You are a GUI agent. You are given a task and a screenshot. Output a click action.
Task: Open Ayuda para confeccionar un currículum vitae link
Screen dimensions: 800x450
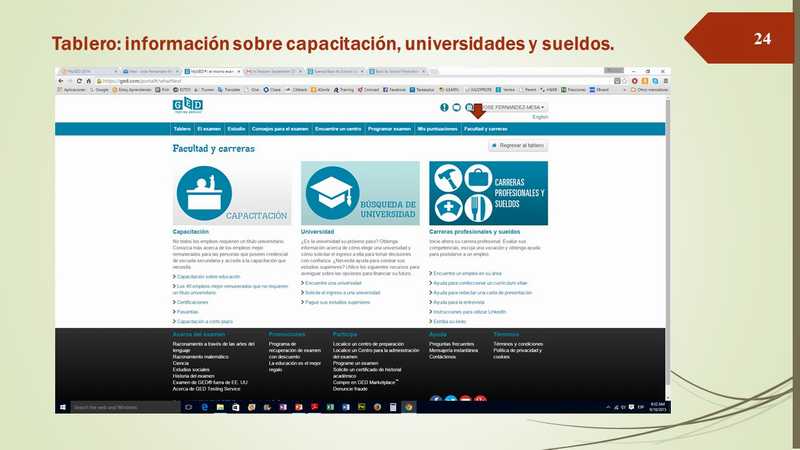pos(480,283)
